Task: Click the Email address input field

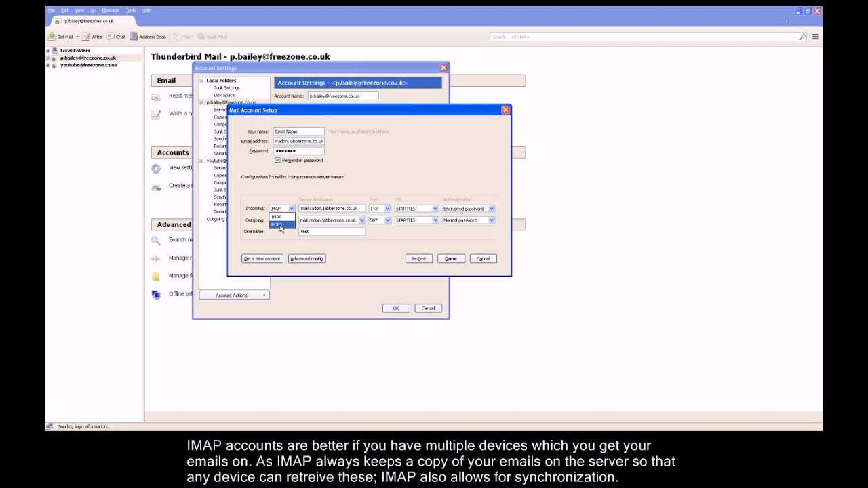Action: pyautogui.click(x=298, y=141)
